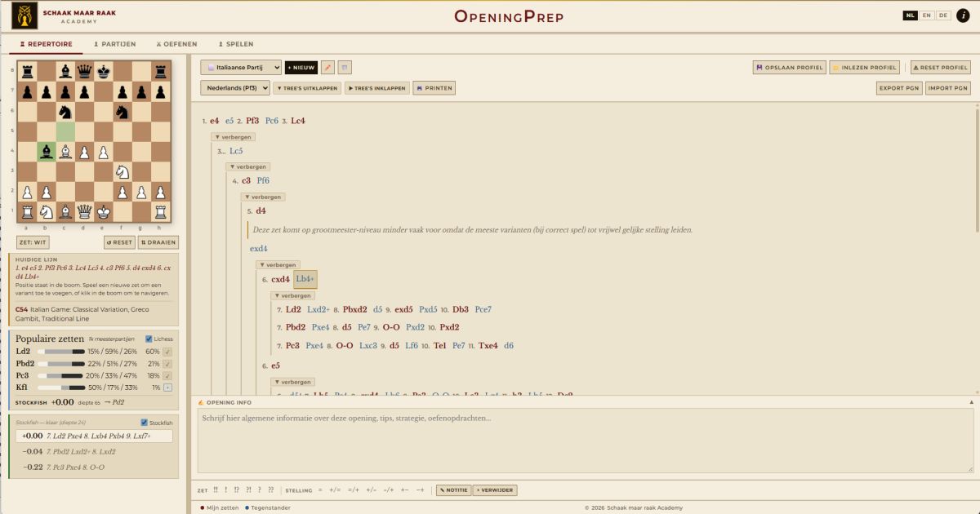Toggle the checkmark box for Pbd2
The width and height of the screenshot is (980, 514).
167,364
